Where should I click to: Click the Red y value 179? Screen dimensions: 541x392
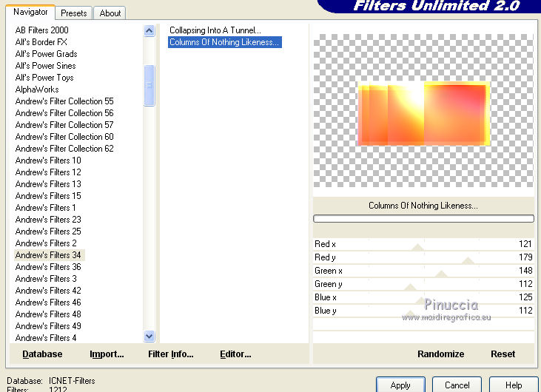tap(525, 257)
